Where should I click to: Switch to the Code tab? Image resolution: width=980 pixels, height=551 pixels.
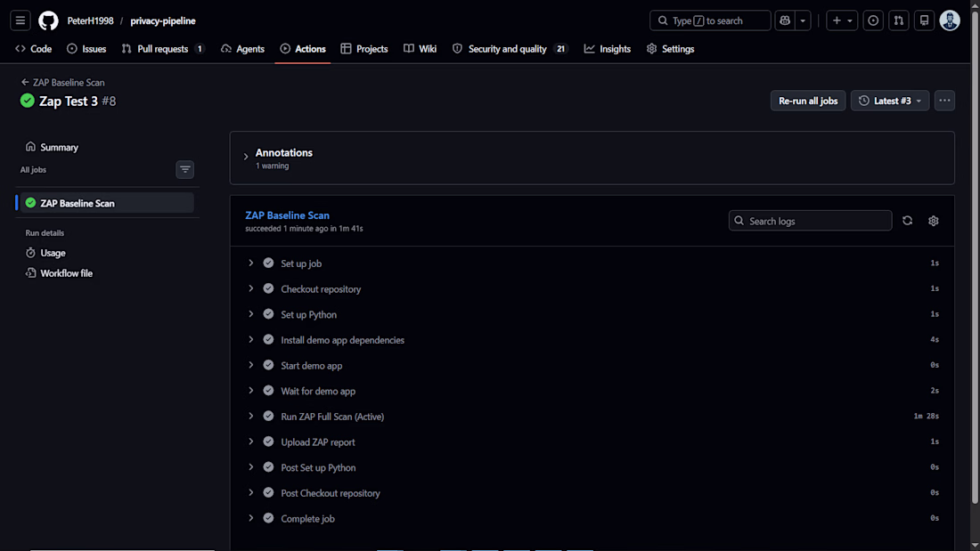[x=34, y=49]
